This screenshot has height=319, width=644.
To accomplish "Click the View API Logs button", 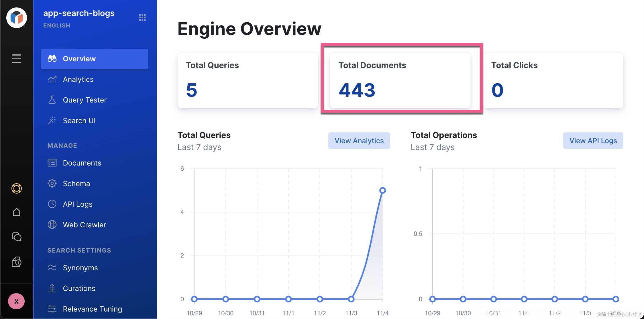I will pos(593,141).
